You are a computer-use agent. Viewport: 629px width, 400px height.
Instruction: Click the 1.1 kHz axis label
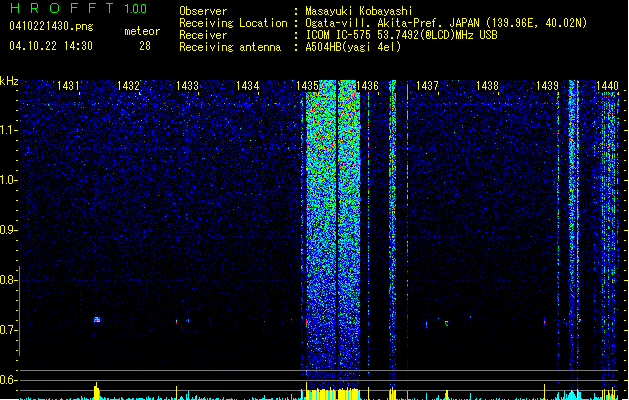[x=9, y=130]
